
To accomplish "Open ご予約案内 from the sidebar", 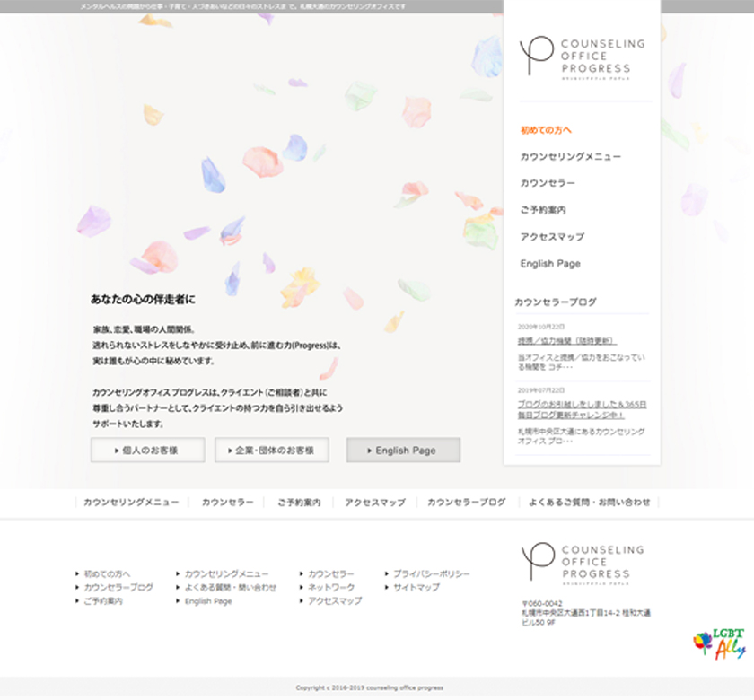I will (544, 209).
